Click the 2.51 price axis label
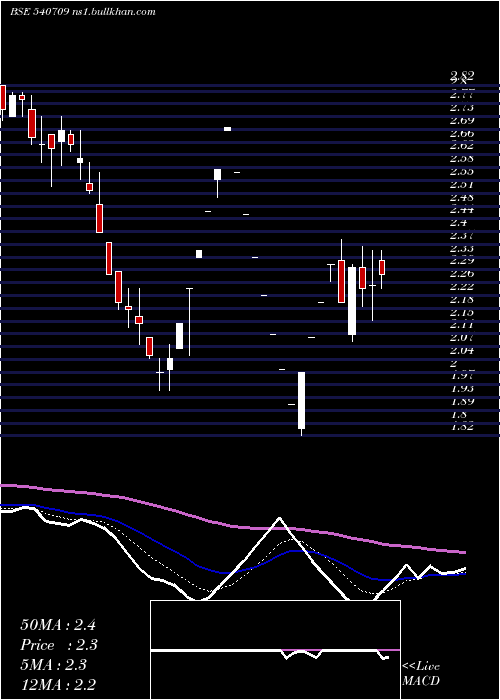 click(462, 184)
